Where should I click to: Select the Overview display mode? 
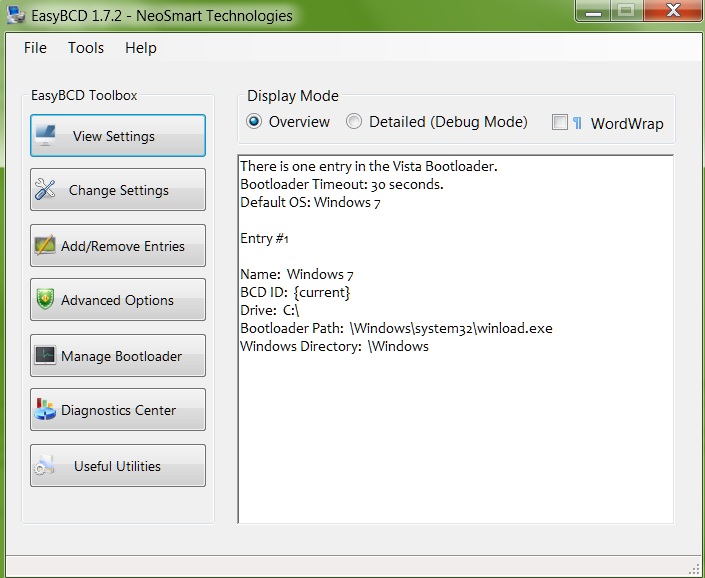pyautogui.click(x=254, y=121)
